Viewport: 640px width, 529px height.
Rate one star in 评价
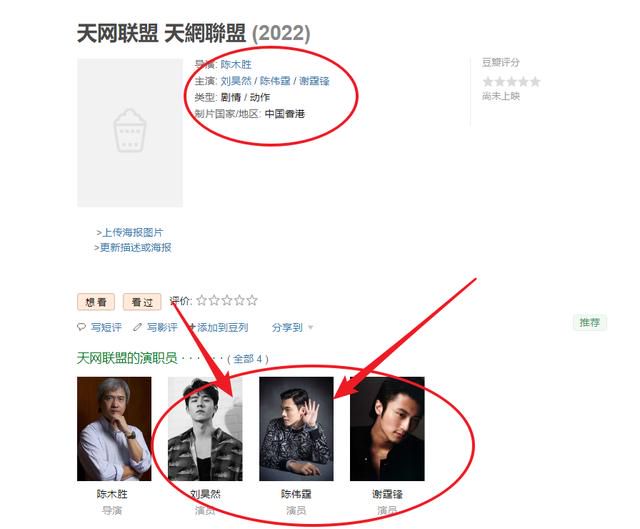201,301
